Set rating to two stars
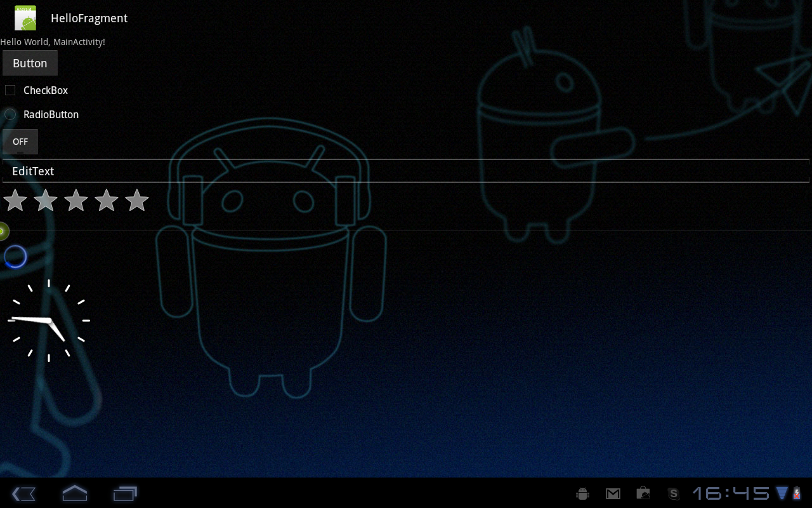 pyautogui.click(x=46, y=201)
